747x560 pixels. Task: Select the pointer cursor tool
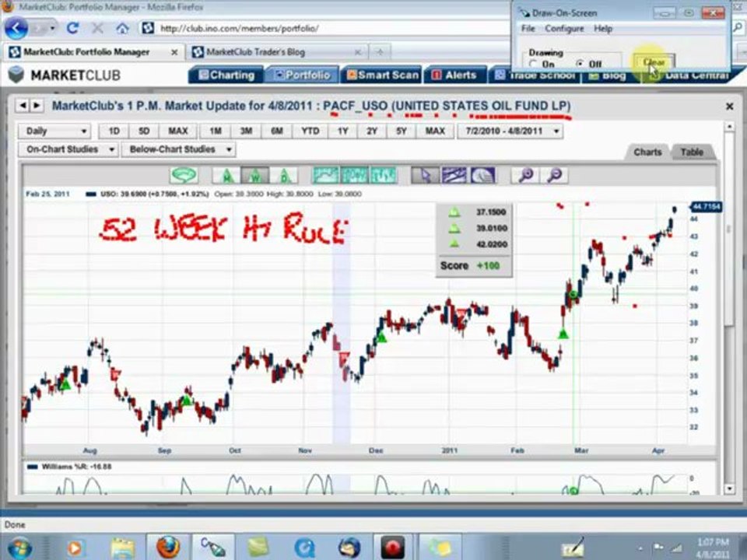(x=426, y=175)
